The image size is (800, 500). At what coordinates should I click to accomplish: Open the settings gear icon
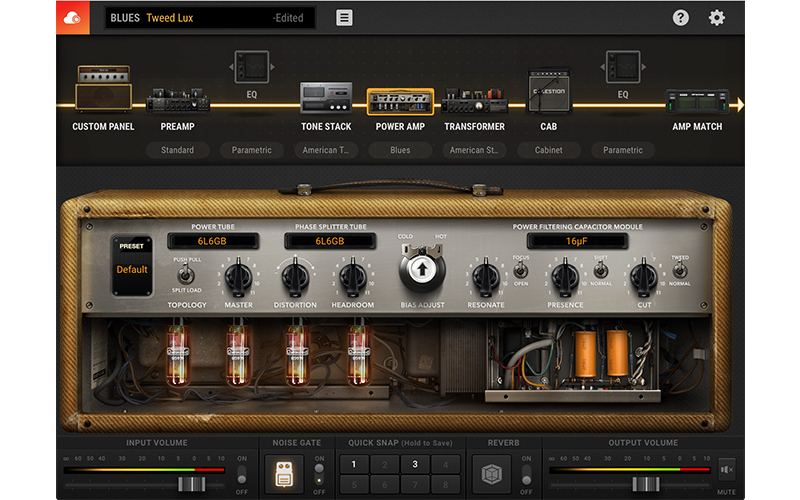coord(716,18)
